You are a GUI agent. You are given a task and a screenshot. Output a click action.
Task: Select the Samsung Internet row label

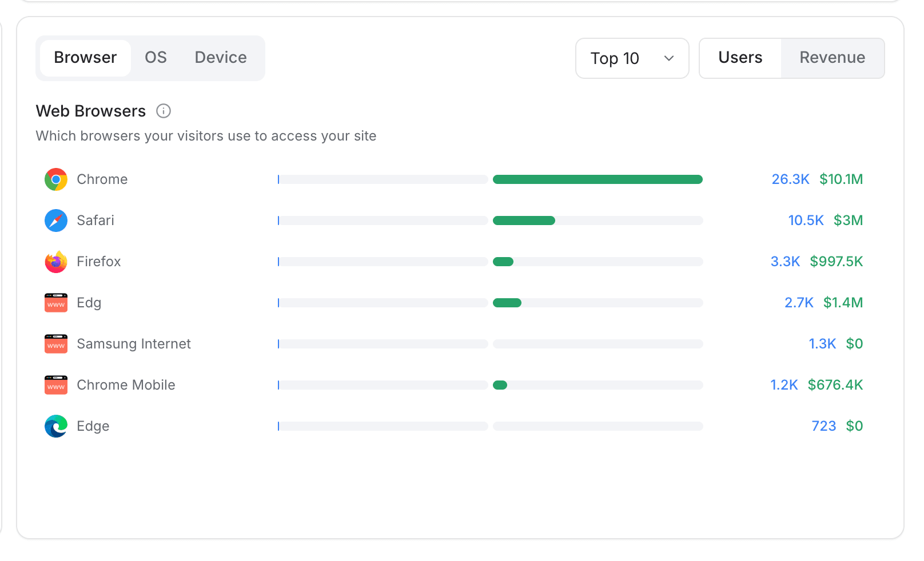click(134, 344)
